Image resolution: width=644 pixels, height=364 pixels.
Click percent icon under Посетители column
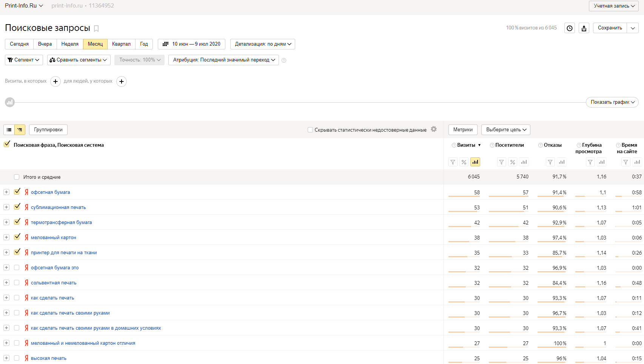tap(513, 162)
